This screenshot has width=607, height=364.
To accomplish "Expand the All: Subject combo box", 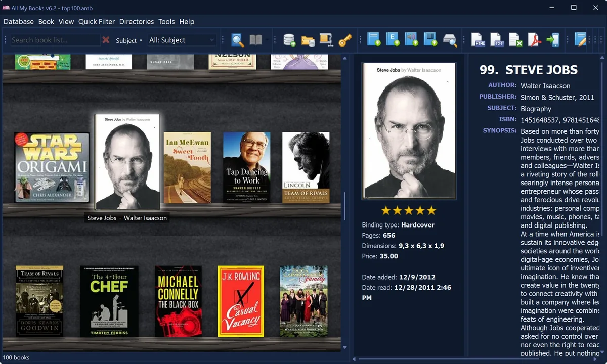I will click(x=182, y=40).
